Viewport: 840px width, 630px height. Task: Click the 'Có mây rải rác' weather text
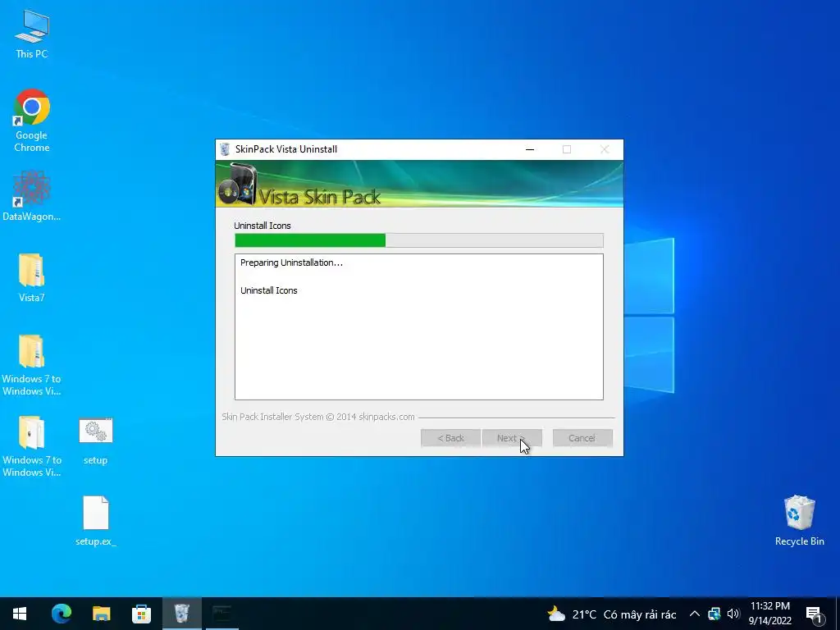point(640,614)
